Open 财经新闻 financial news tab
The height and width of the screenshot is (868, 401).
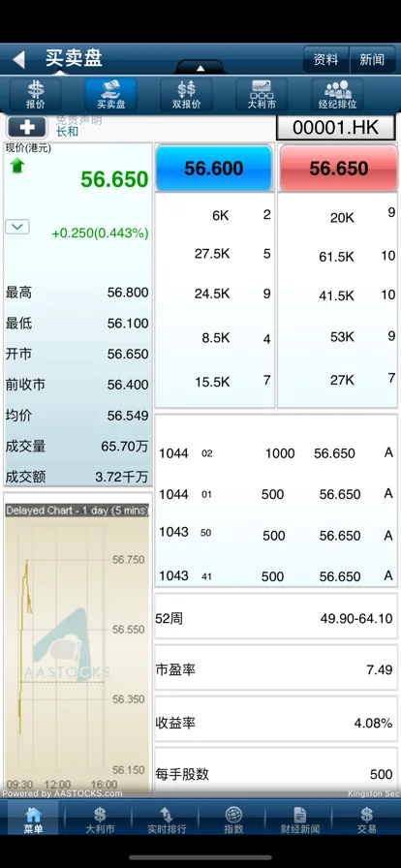coord(299,820)
